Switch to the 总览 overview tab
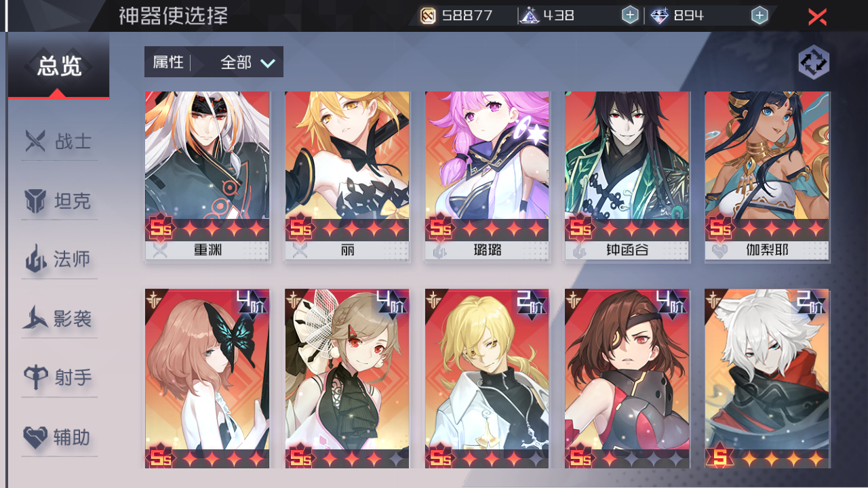The width and height of the screenshot is (868, 488). [x=58, y=66]
